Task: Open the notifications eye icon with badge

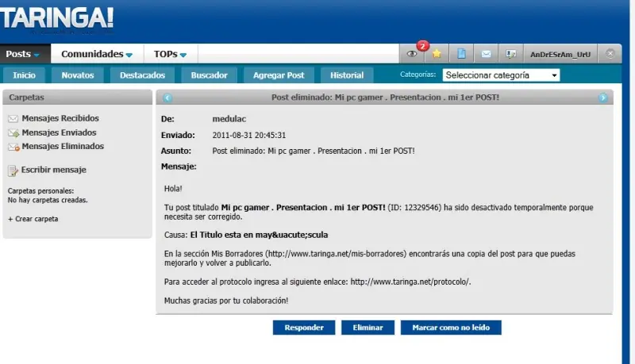Action: 412,54
